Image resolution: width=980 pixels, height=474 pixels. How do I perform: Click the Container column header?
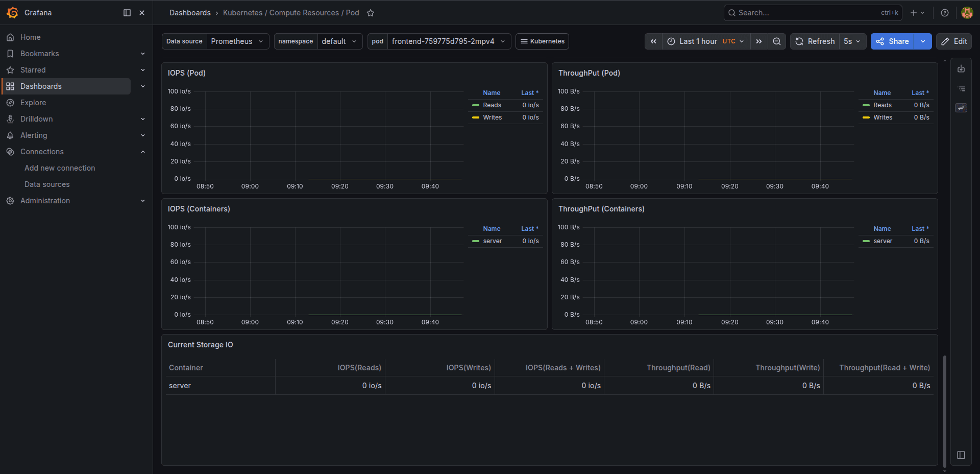(186, 368)
